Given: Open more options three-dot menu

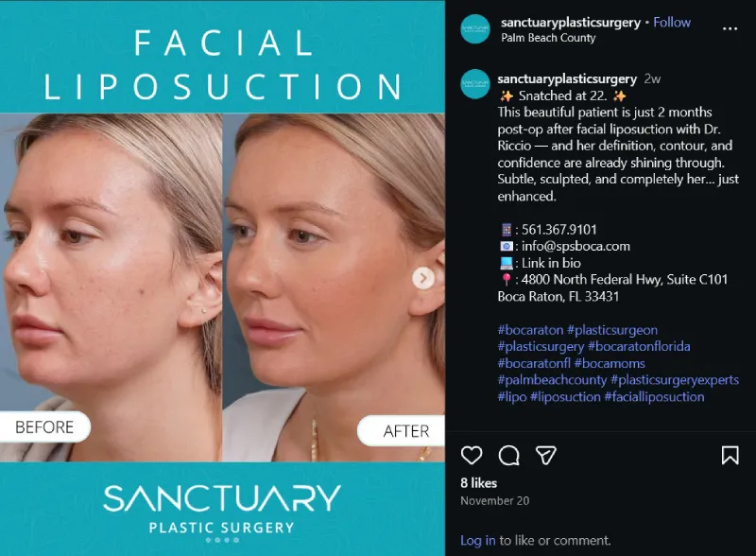Looking at the screenshot, I should [730, 29].
